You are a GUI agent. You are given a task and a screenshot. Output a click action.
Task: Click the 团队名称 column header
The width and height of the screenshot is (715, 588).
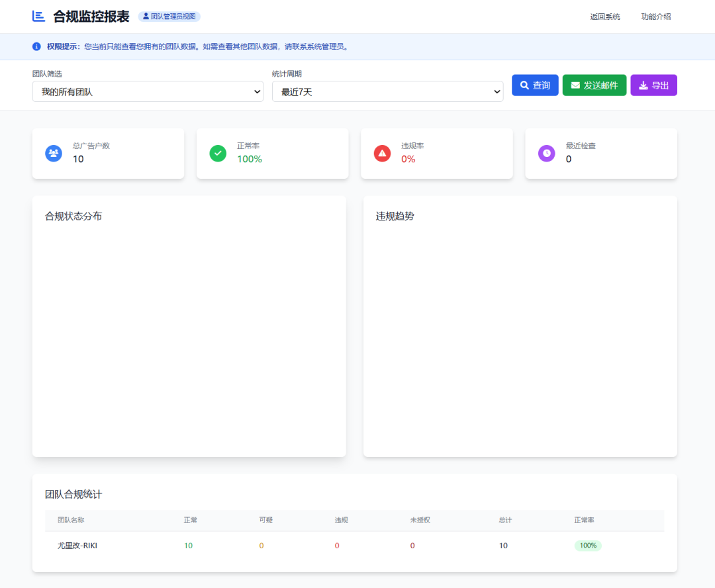click(71, 520)
